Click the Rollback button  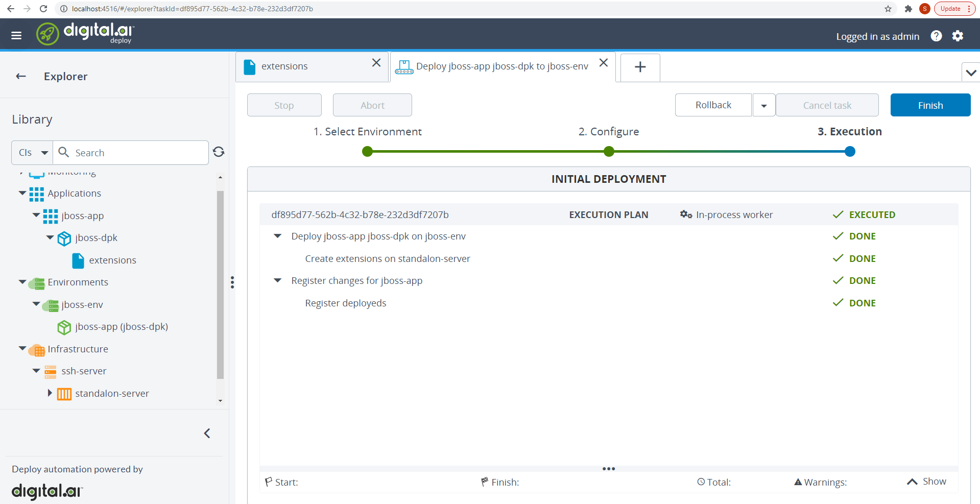pyautogui.click(x=713, y=105)
